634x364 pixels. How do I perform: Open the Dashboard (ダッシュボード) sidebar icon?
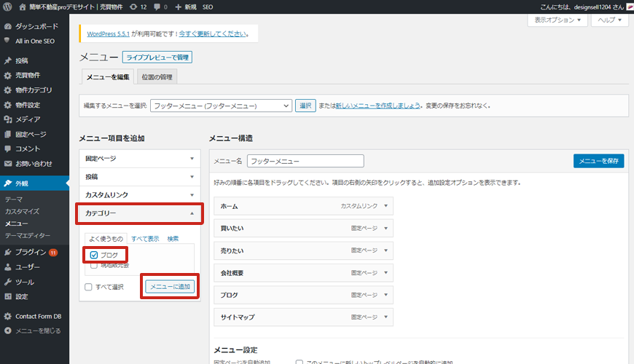tap(7, 26)
